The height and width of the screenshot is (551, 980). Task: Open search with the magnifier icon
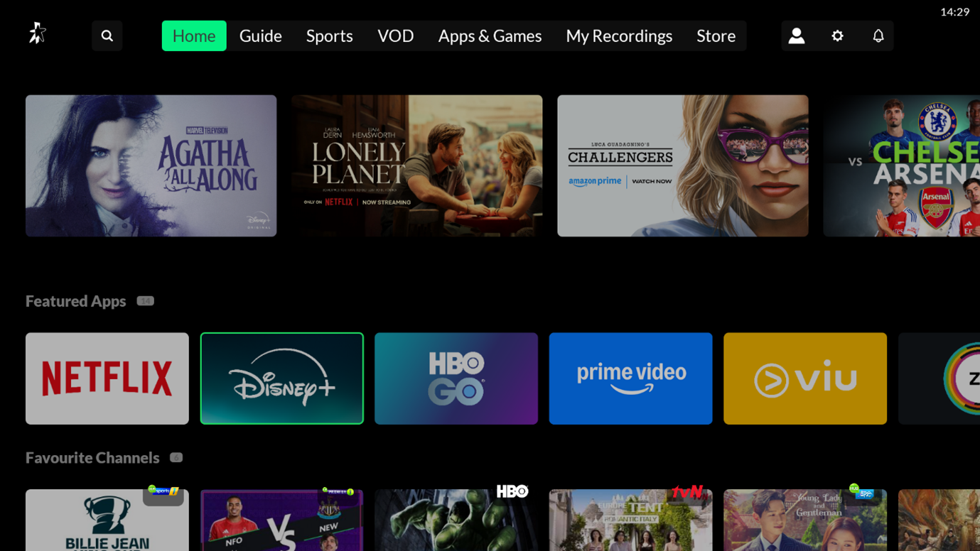107,36
